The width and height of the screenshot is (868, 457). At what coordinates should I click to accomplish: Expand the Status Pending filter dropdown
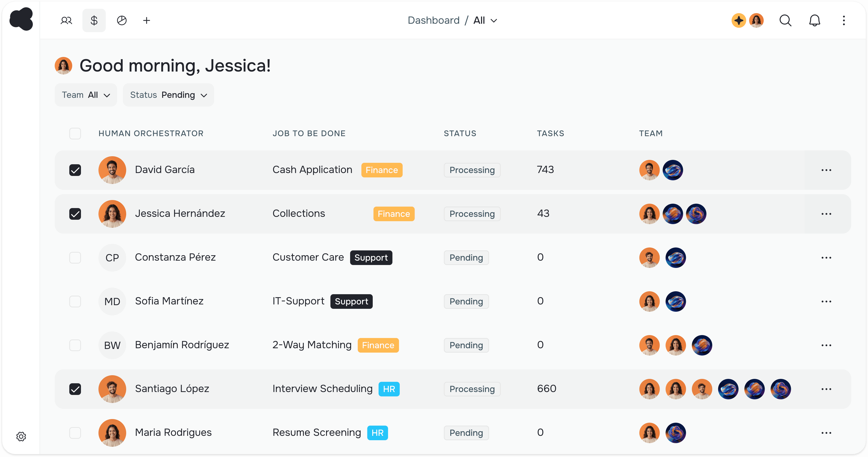[168, 95]
